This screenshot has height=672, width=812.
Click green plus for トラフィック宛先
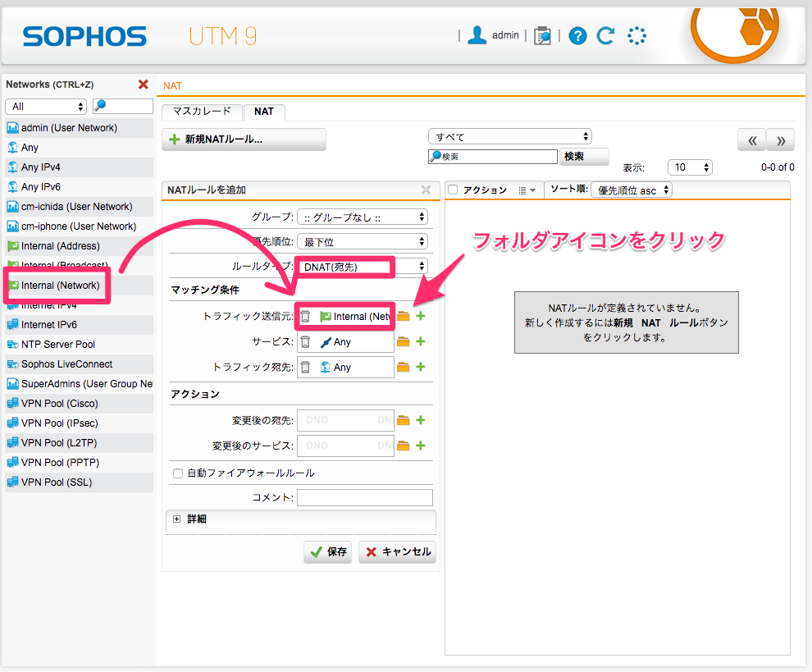[421, 367]
